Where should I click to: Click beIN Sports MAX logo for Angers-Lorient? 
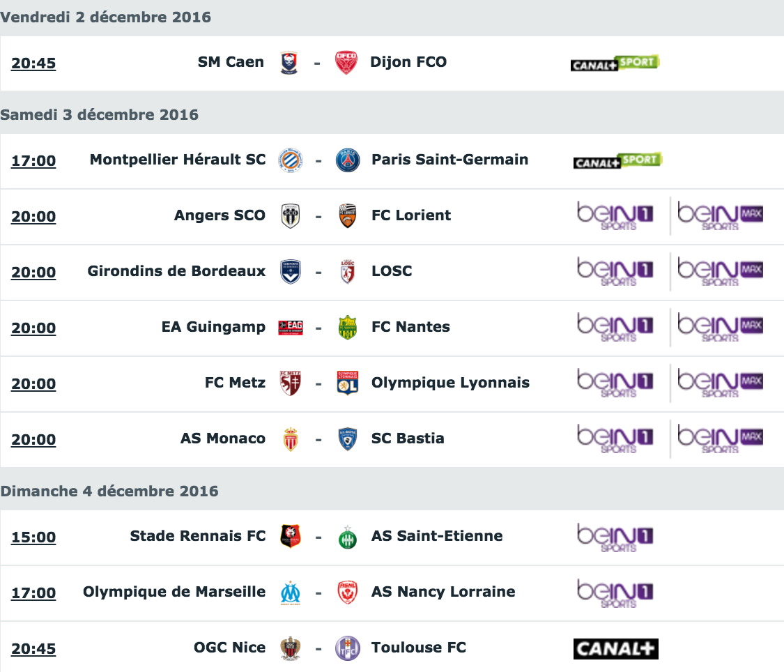click(721, 216)
